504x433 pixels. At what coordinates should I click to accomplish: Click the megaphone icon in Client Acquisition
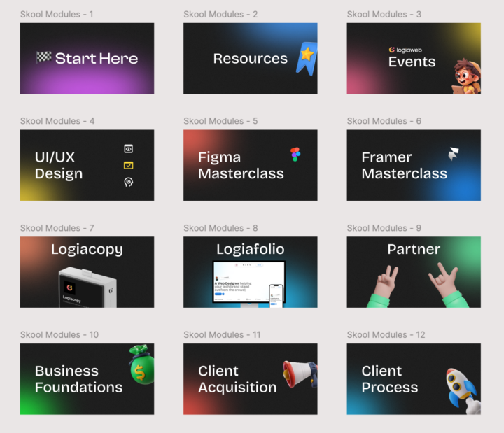(x=300, y=374)
